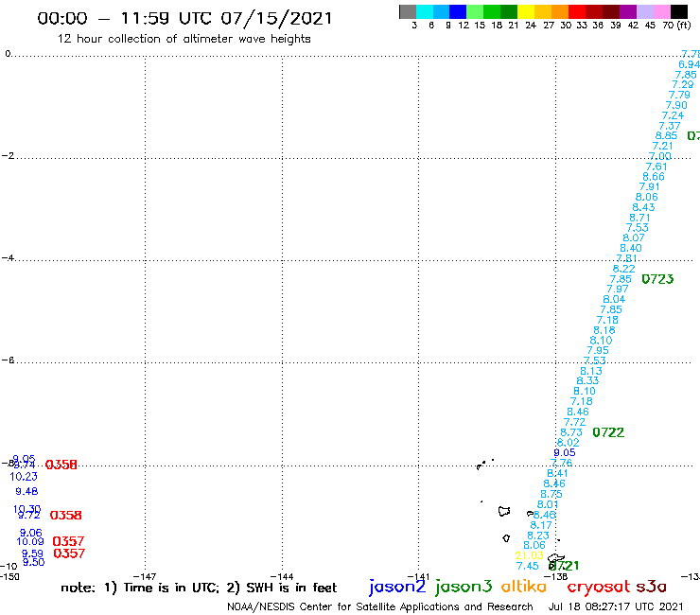This screenshot has width=700, height=615.
Task: Click the 6.85 wave height value
Action: coord(666,136)
